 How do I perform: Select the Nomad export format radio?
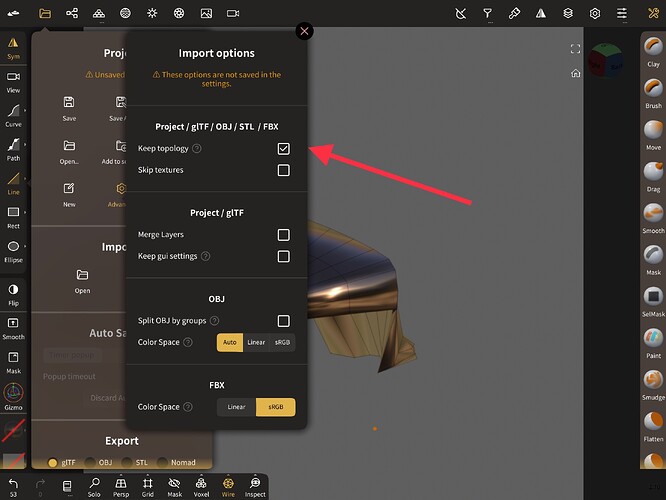click(x=162, y=463)
